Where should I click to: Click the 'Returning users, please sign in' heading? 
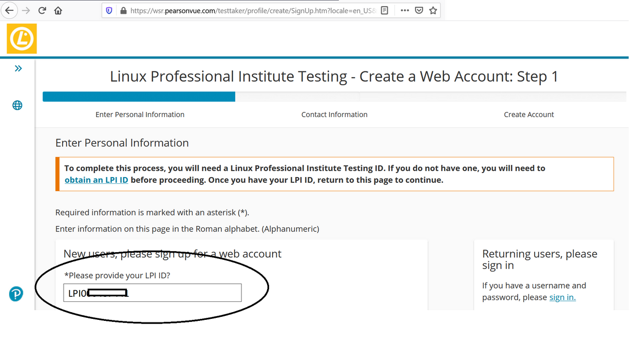coord(540,259)
